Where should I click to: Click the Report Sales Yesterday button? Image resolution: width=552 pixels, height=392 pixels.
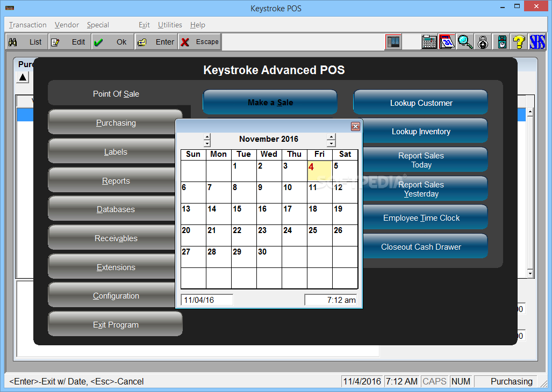click(424, 189)
